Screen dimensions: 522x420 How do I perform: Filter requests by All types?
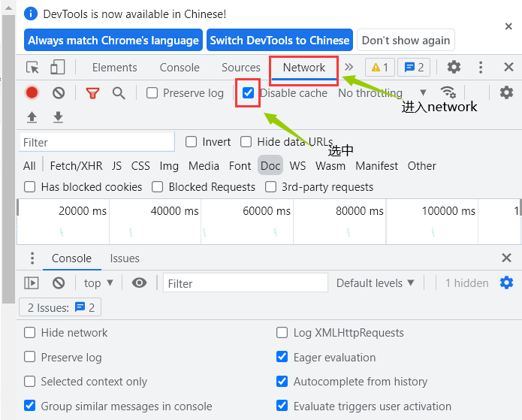[29, 165]
